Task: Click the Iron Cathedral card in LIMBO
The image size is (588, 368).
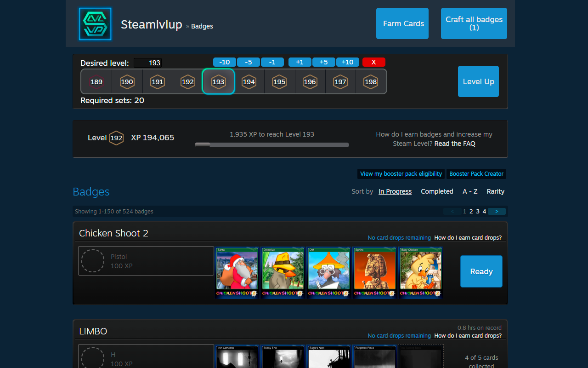Action: (x=237, y=357)
